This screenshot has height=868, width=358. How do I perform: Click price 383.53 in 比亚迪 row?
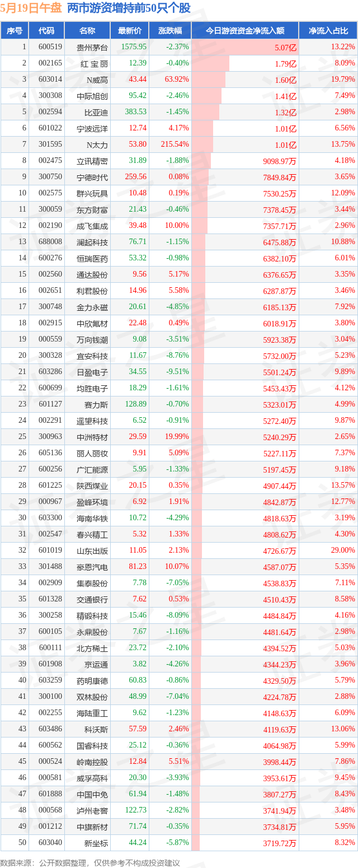tap(136, 112)
